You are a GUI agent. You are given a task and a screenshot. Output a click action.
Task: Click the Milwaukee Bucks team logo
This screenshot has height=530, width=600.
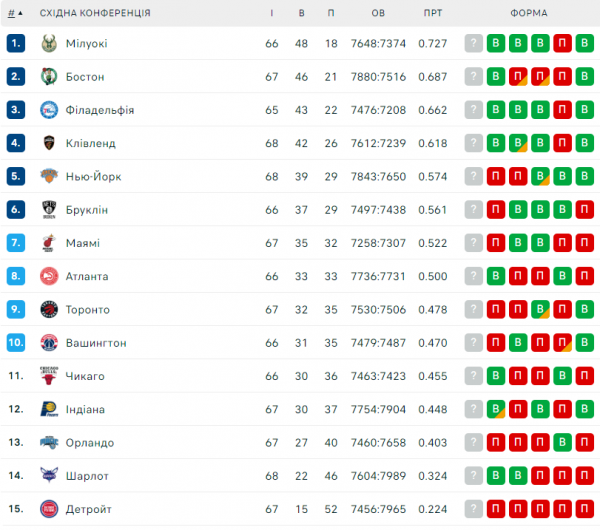[48, 43]
